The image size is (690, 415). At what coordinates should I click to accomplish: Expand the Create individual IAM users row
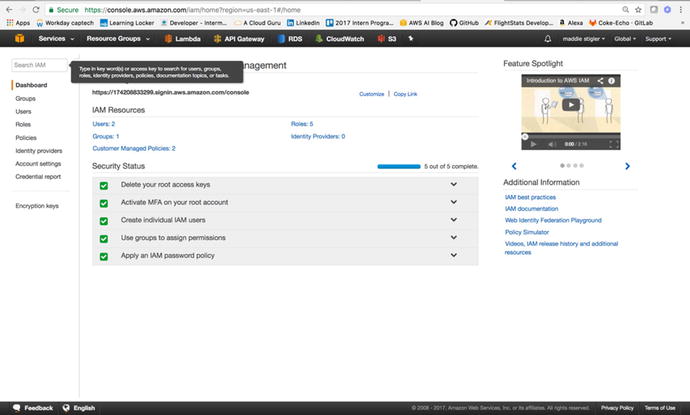pyautogui.click(x=453, y=220)
